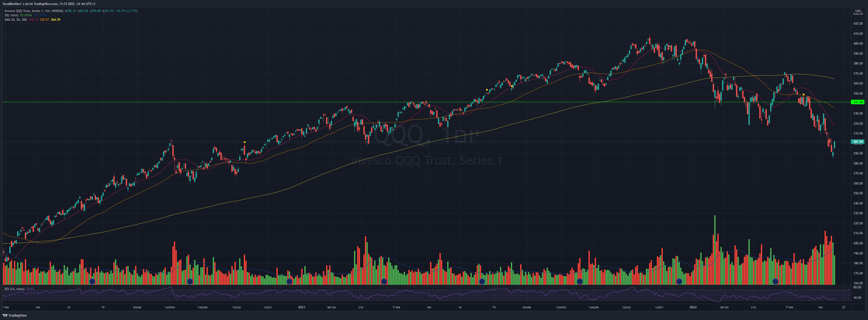
Task: Click the 40.00 RSI axis label
Action: point(857,298)
